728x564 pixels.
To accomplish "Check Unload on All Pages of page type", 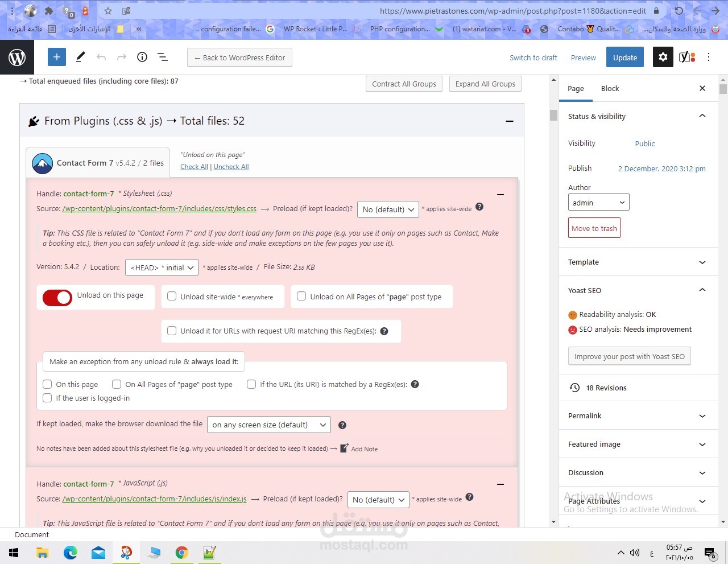I will (301, 296).
